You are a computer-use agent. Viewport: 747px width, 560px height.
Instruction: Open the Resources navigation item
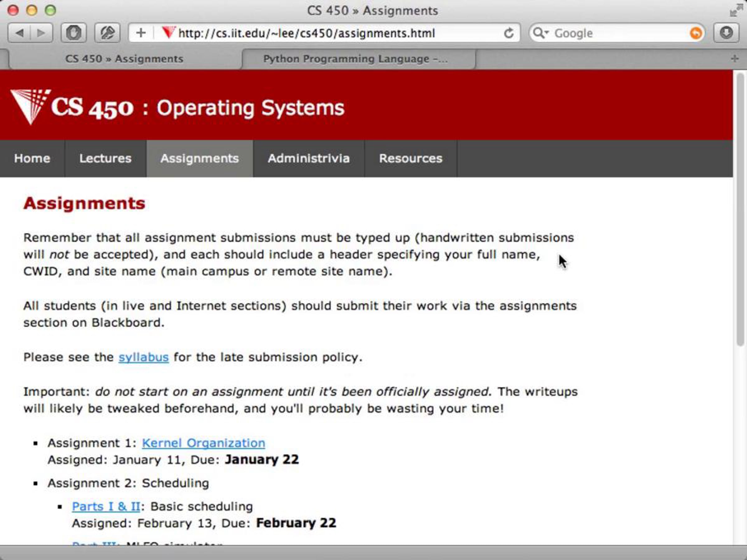click(410, 158)
